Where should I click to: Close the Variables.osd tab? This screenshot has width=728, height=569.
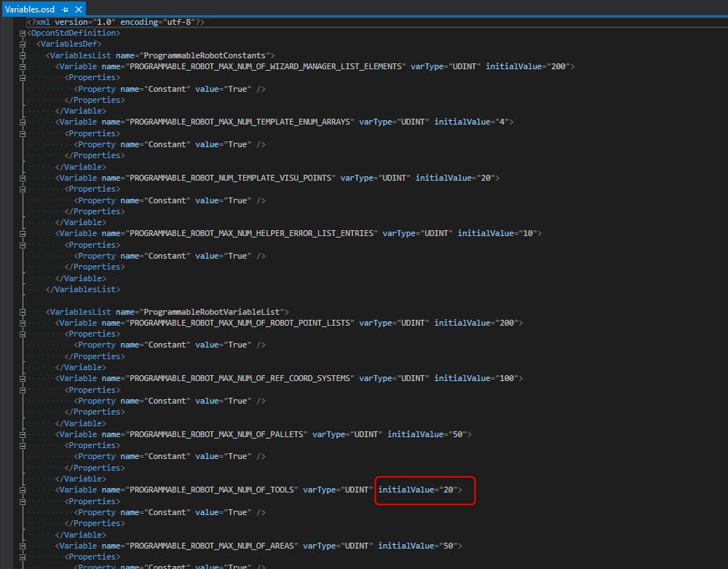pos(79,9)
